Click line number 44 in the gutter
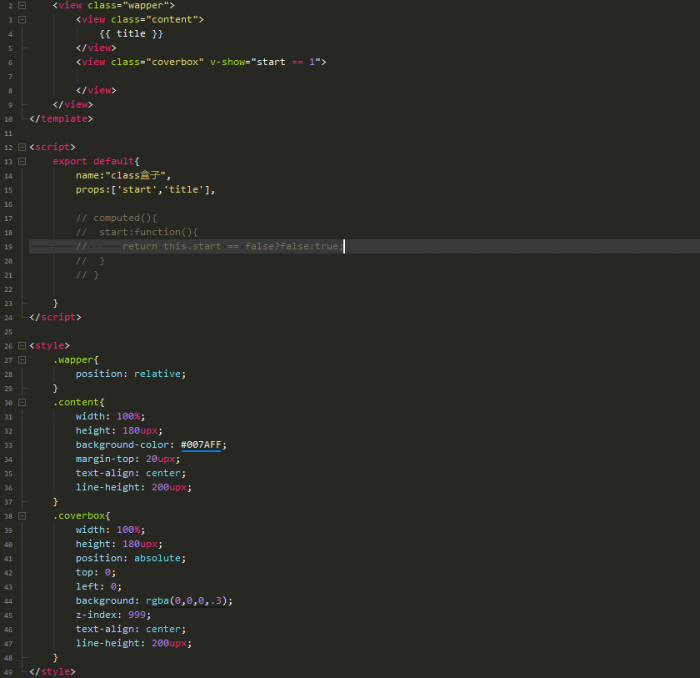Viewport: 700px width, 678px height. tap(8, 600)
